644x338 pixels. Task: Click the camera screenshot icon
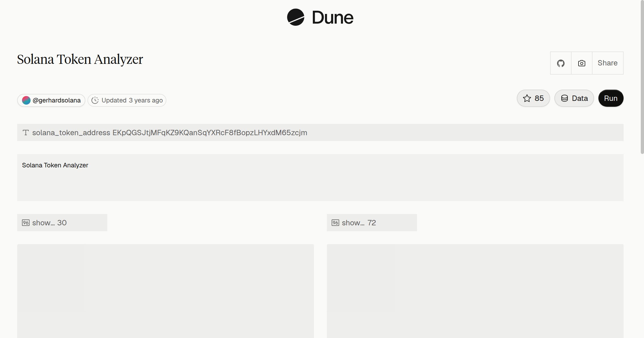point(581,63)
